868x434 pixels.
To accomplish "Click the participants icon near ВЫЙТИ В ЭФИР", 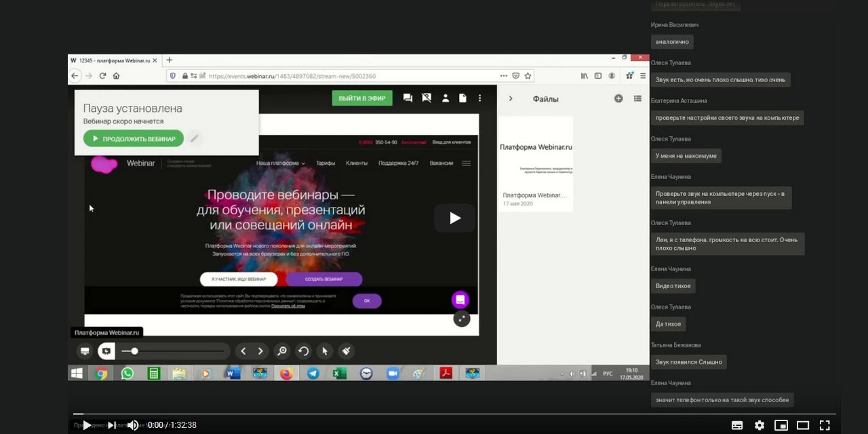I will [x=446, y=98].
